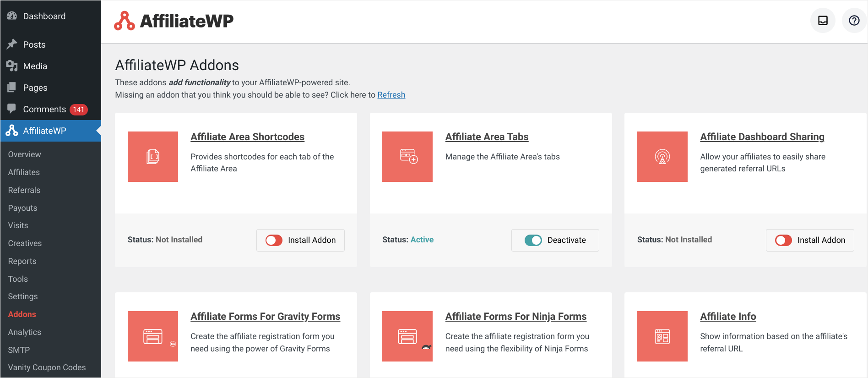This screenshot has width=868, height=378.
Task: Open the help icon in the top right
Action: 854,20
